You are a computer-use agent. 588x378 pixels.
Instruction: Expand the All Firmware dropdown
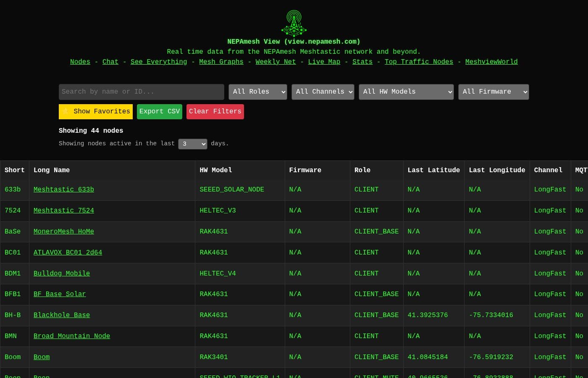pos(493,92)
